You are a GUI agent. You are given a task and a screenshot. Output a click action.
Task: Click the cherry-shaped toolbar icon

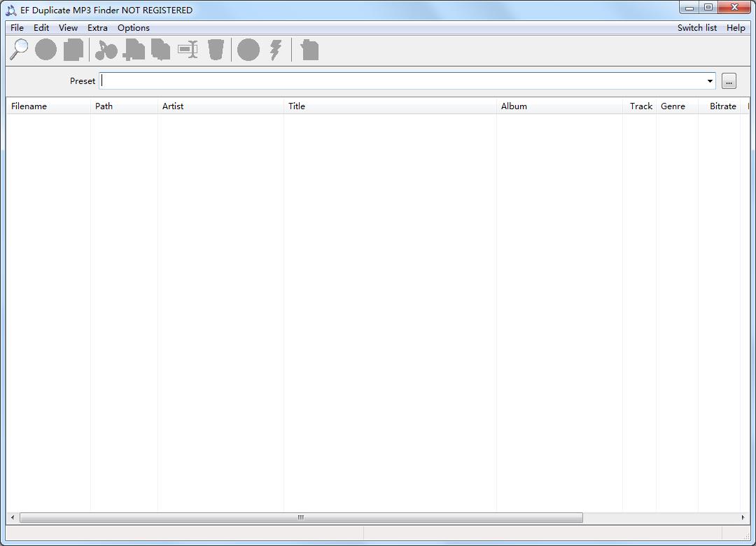click(x=106, y=50)
